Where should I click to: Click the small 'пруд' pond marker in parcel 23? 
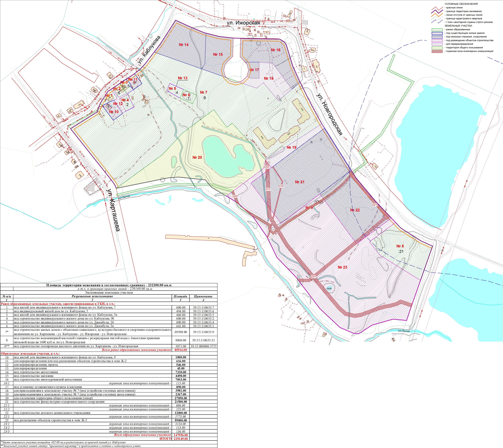(329, 288)
